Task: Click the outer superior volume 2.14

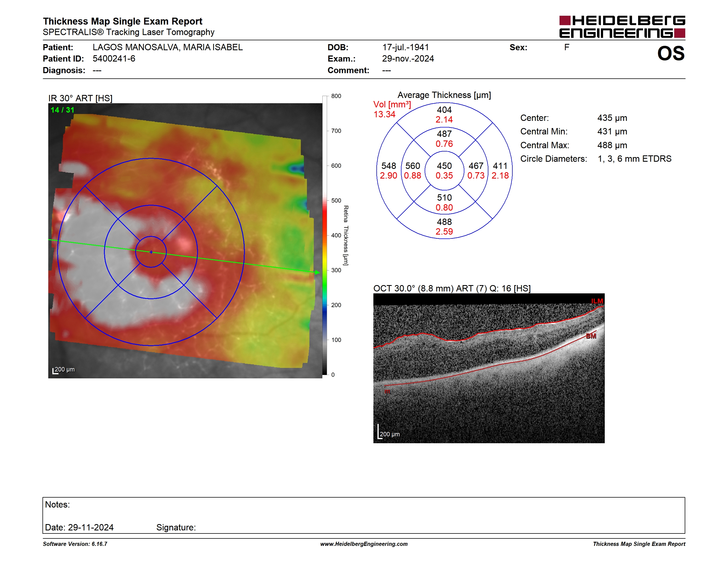Action: 444,120
